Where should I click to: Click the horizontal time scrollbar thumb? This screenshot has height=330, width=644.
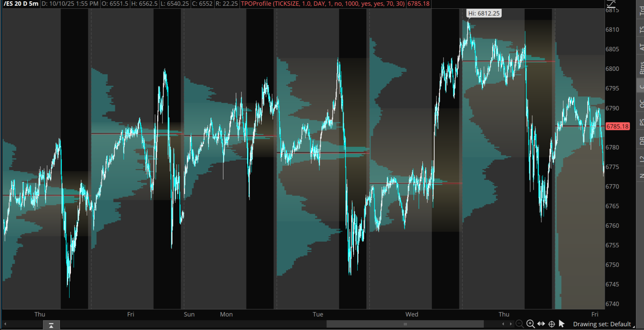(405, 324)
